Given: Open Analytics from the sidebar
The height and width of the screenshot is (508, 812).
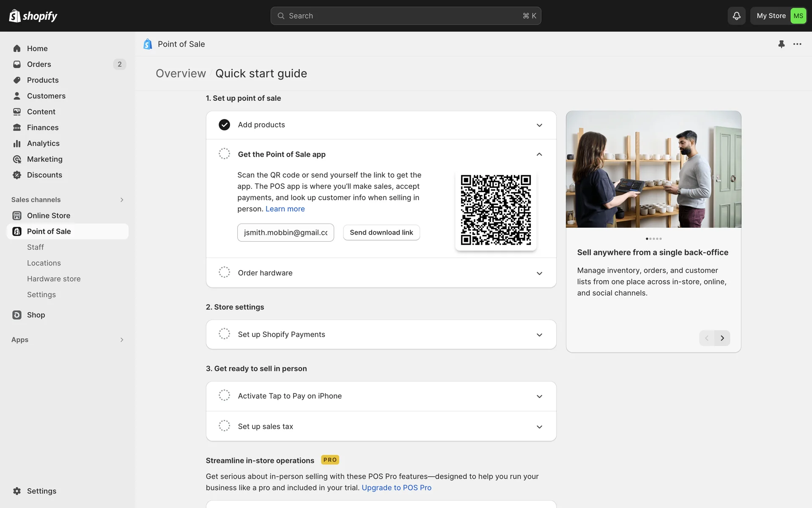Looking at the screenshot, I should pos(43,144).
